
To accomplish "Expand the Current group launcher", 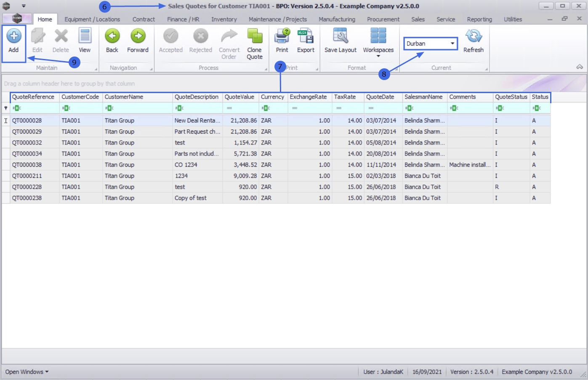I will click(x=487, y=69).
